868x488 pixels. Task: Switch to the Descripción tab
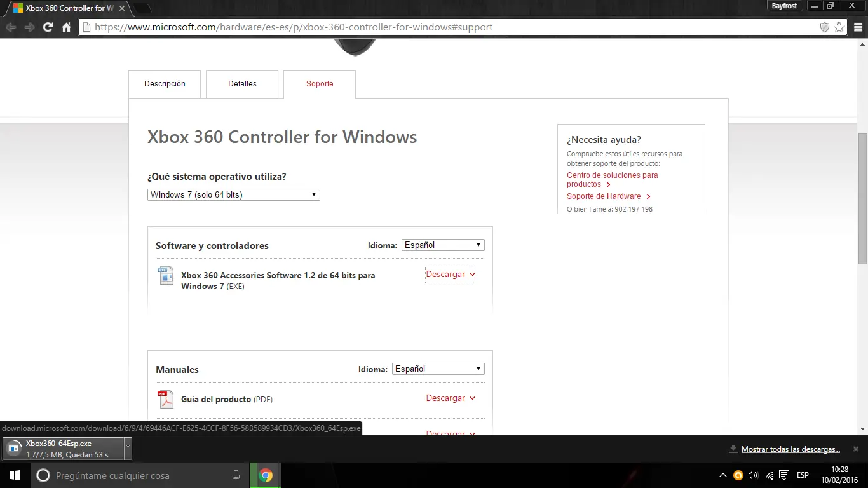pyautogui.click(x=165, y=84)
